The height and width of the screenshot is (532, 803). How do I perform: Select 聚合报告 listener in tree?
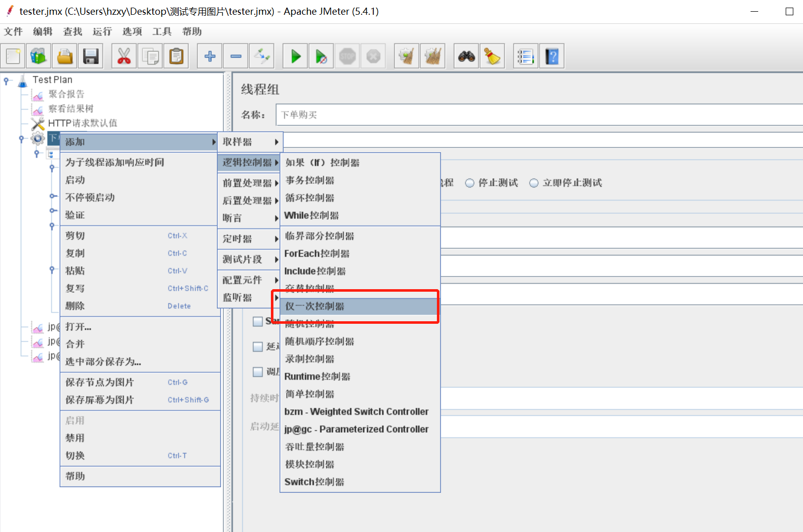pos(66,94)
